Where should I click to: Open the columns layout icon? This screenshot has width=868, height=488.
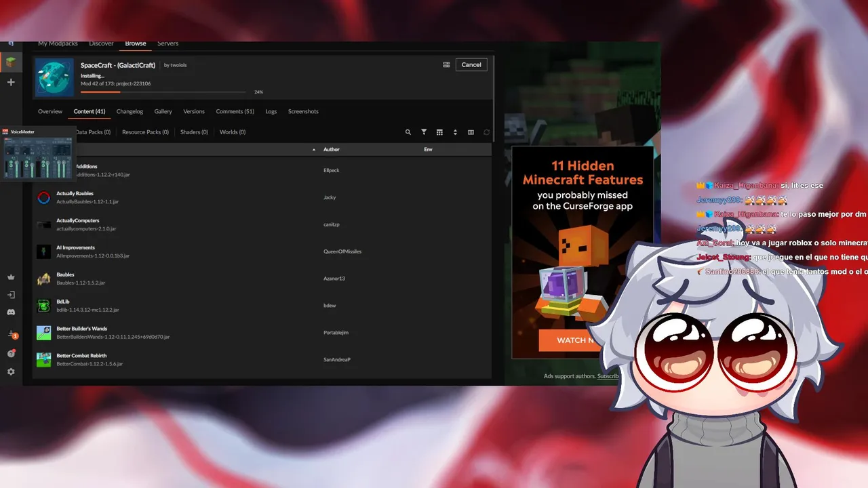[471, 132]
